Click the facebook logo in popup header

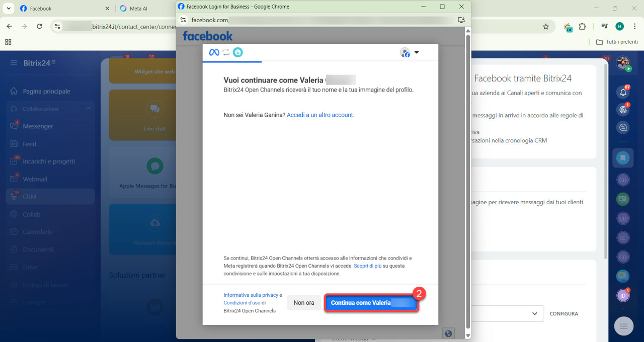click(208, 36)
